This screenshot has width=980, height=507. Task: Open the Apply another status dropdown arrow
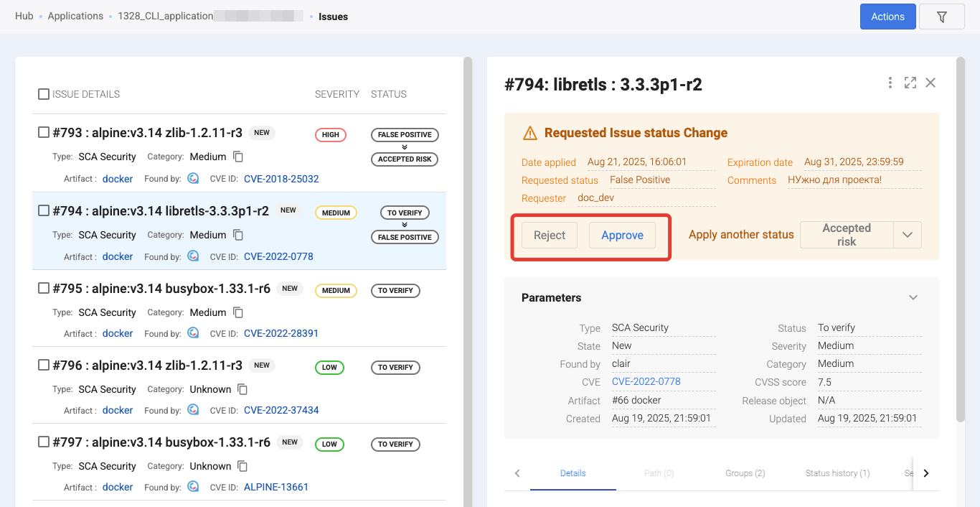(907, 235)
